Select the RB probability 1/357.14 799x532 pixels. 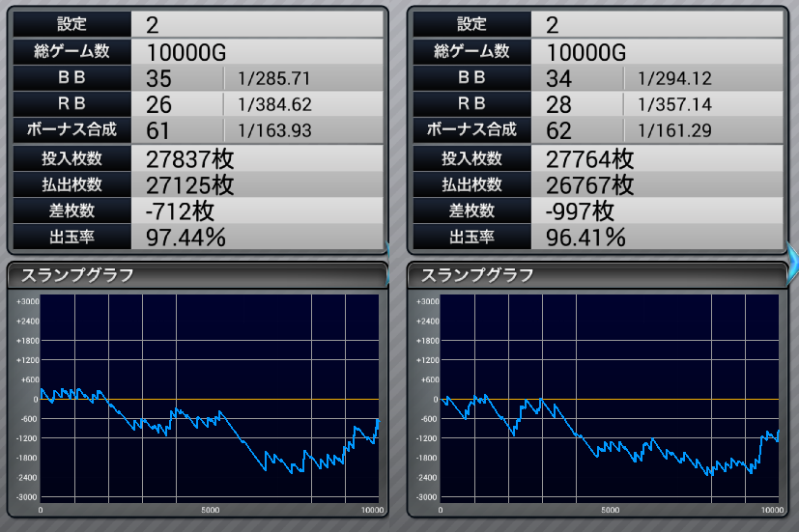pos(674,104)
